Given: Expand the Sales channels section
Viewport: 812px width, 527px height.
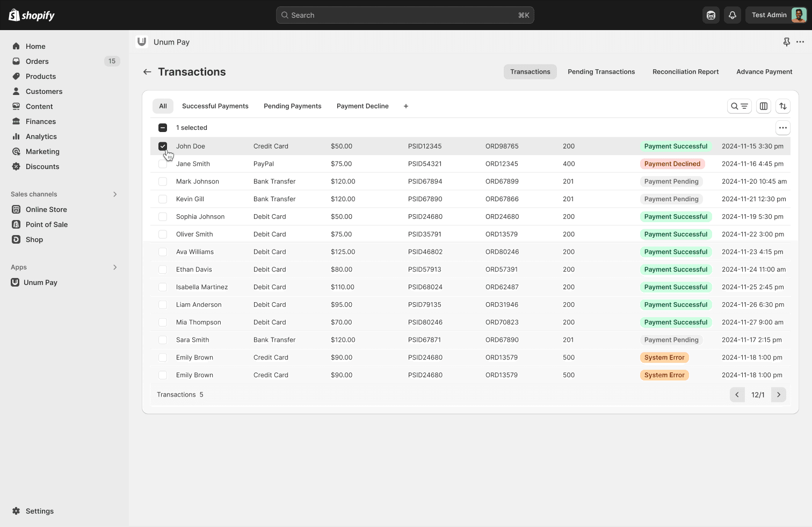Looking at the screenshot, I should [x=115, y=194].
